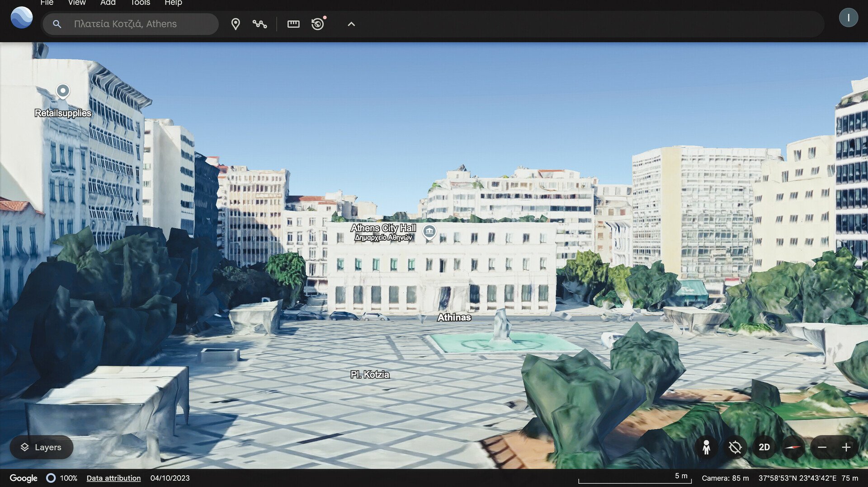The width and height of the screenshot is (868, 487).
Task: Add a placemark with the pin icon
Action: (236, 24)
